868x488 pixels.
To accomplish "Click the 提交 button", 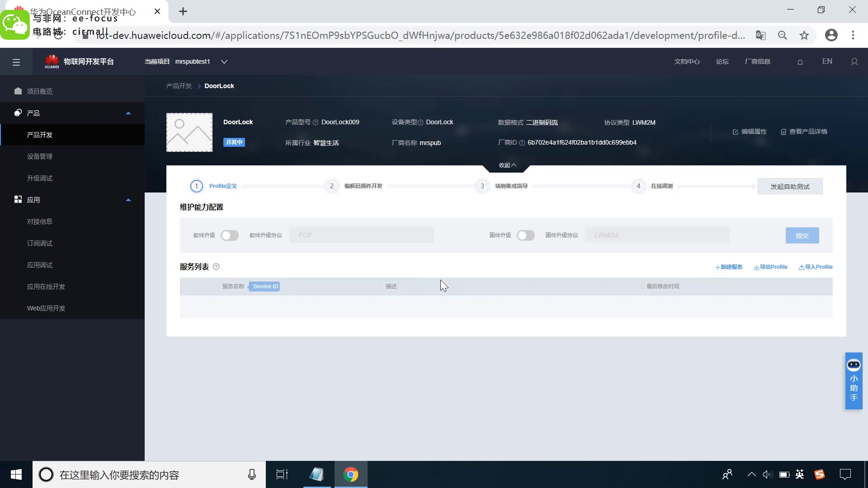I will coord(802,235).
